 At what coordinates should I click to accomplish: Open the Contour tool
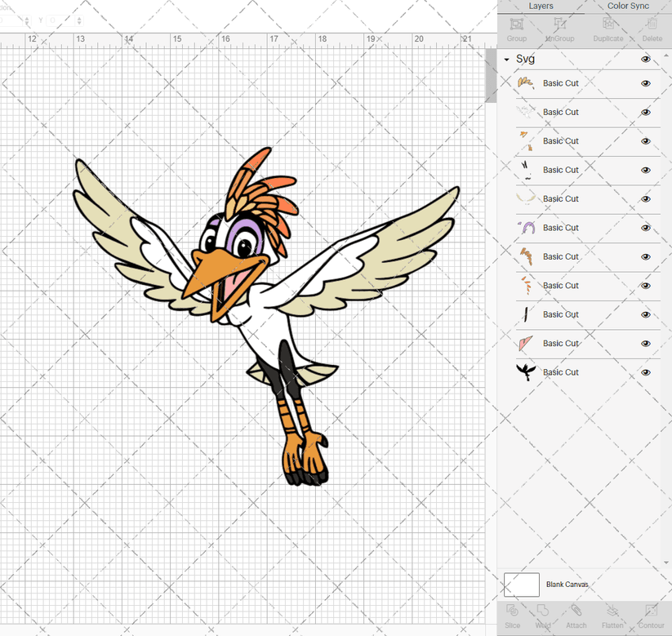[651, 616]
